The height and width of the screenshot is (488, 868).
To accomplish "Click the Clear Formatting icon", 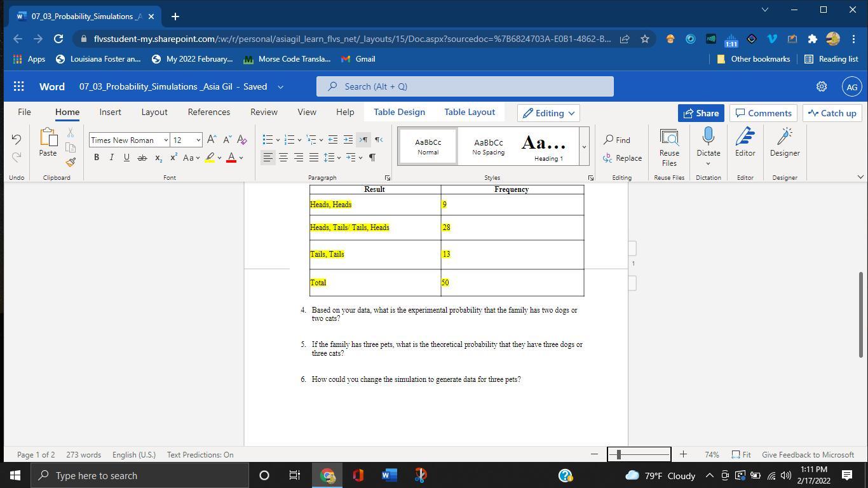I will pyautogui.click(x=241, y=140).
